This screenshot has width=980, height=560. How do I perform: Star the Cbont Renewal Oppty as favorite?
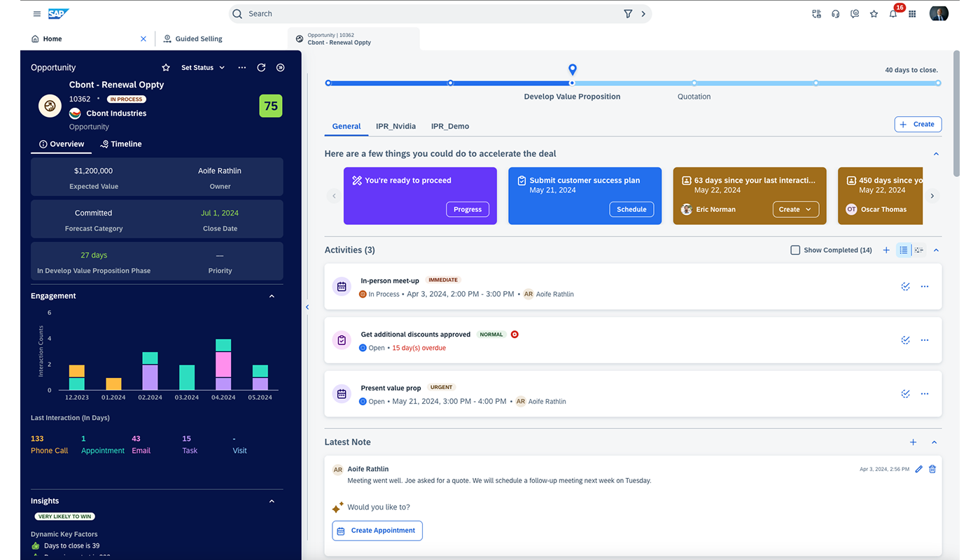pos(166,68)
